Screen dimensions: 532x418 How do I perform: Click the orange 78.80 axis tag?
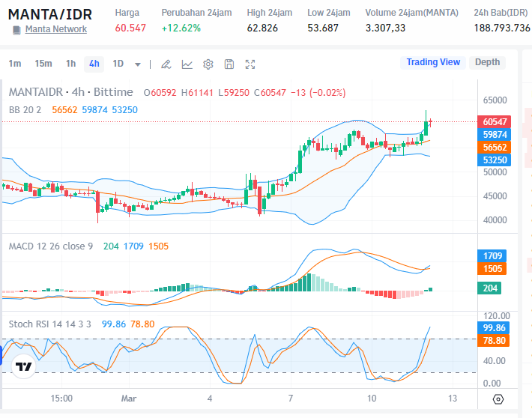click(493, 340)
